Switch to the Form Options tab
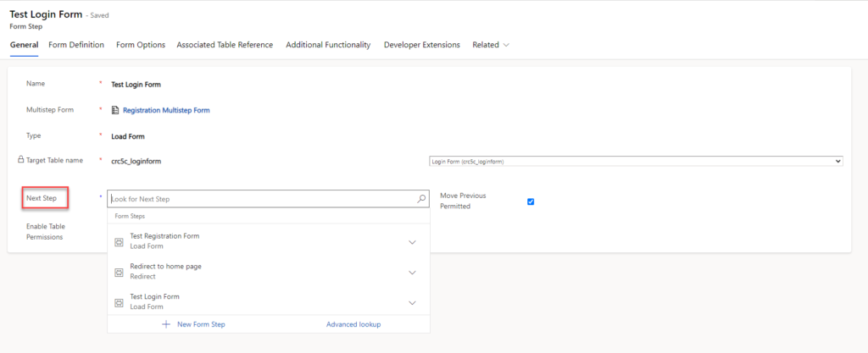The image size is (868, 353). tap(141, 45)
